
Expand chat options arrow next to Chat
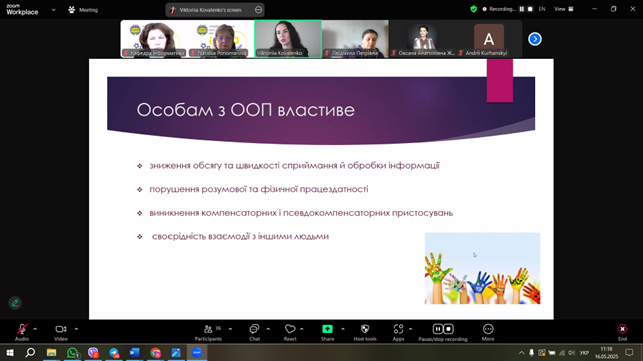(x=268, y=329)
